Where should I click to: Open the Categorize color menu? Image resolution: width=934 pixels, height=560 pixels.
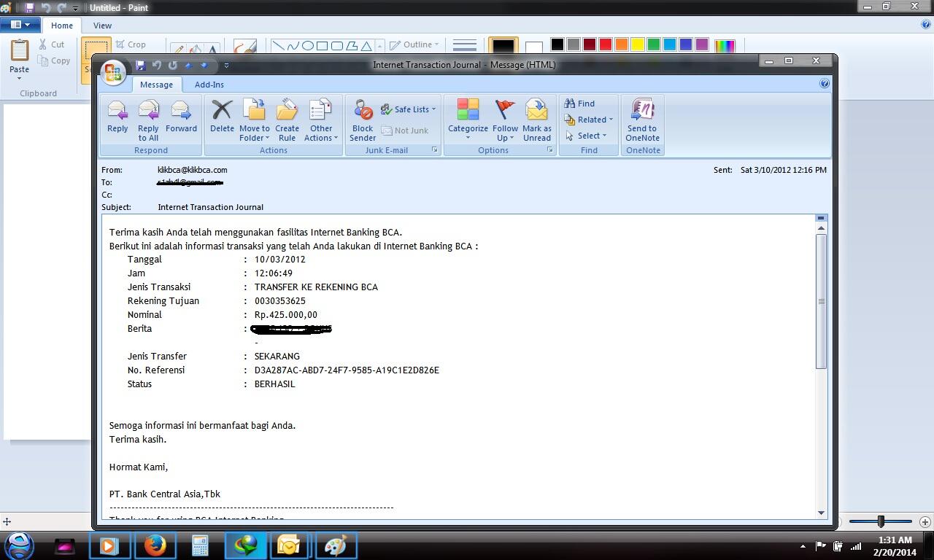tap(468, 120)
